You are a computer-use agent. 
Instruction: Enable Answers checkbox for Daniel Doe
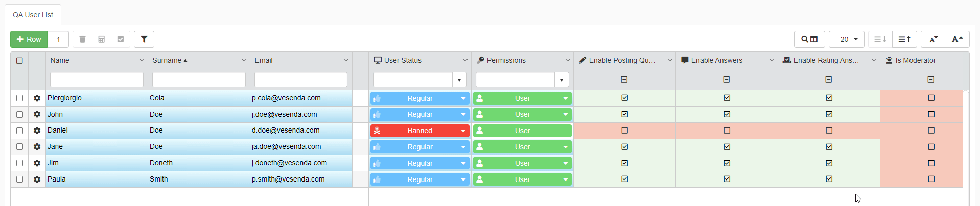pos(727,131)
